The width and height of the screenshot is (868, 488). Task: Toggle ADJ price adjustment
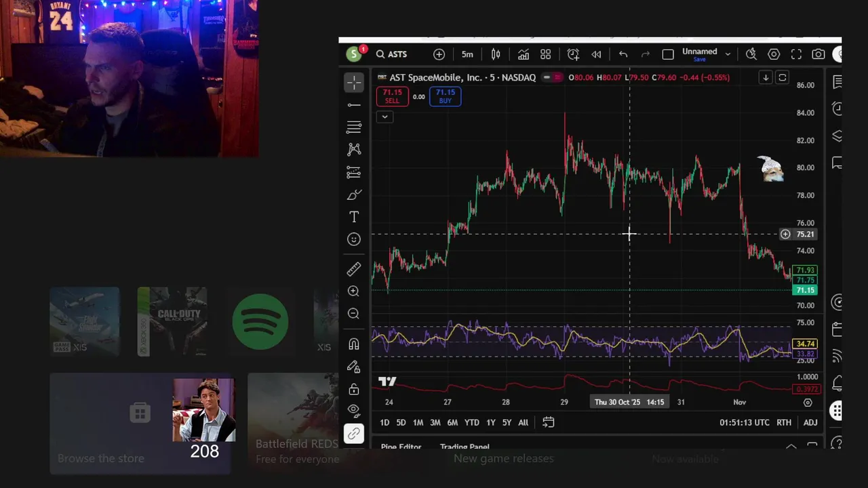coord(810,423)
